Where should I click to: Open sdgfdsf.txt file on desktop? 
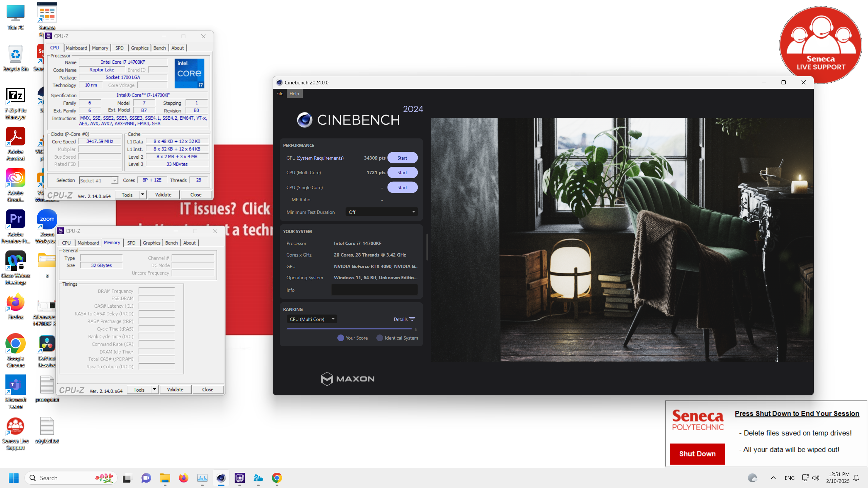click(x=47, y=430)
